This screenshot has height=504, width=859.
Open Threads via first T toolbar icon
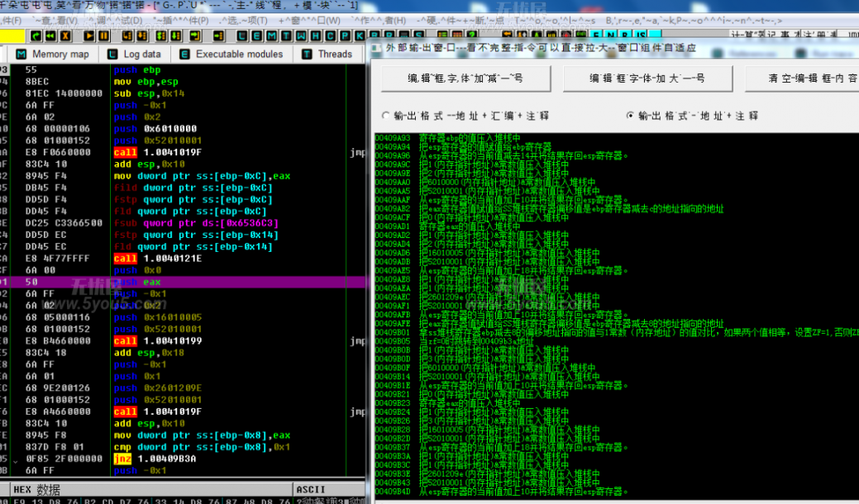point(287,36)
